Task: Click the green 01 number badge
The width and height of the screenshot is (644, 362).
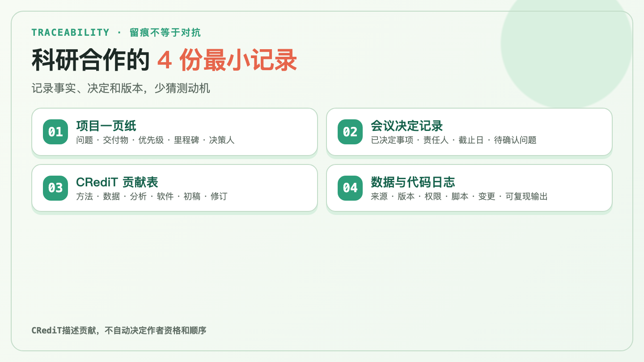Action: [x=55, y=132]
